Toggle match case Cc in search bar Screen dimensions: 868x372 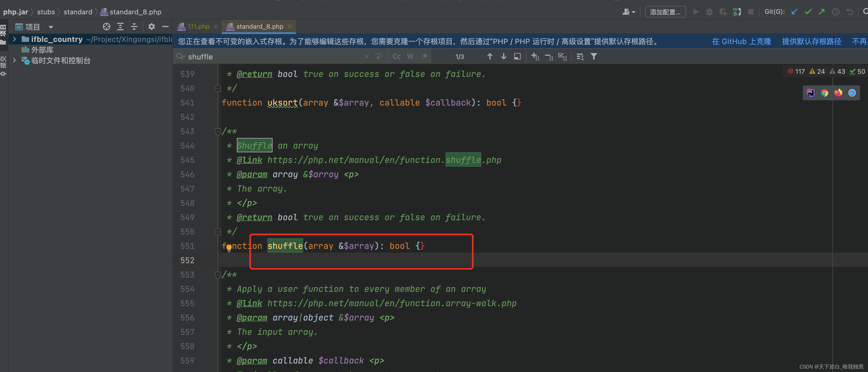coord(397,56)
